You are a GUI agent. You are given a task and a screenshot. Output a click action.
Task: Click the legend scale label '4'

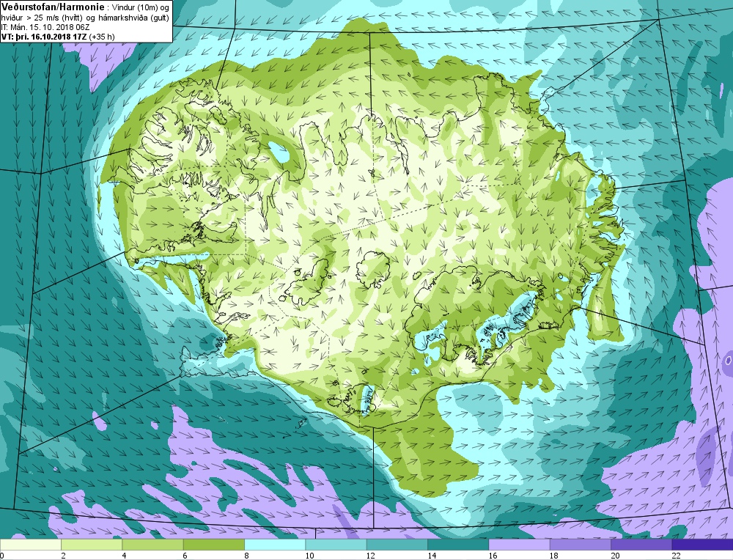click(x=125, y=556)
